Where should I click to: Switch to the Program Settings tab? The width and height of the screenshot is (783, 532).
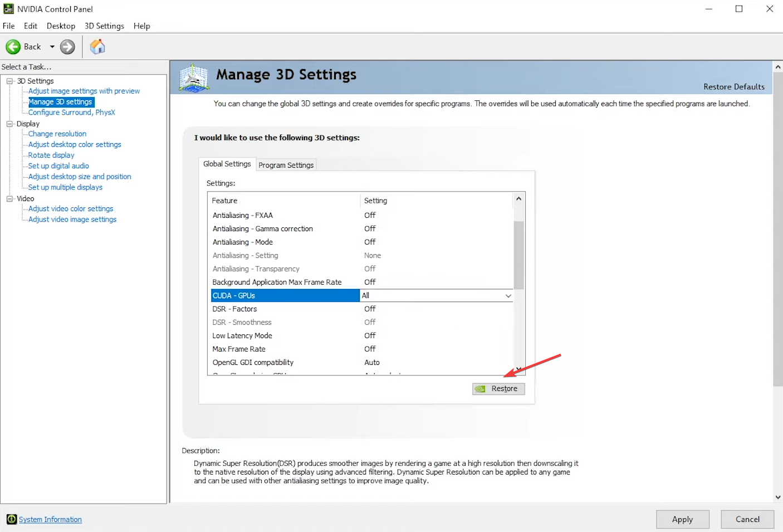286,165
